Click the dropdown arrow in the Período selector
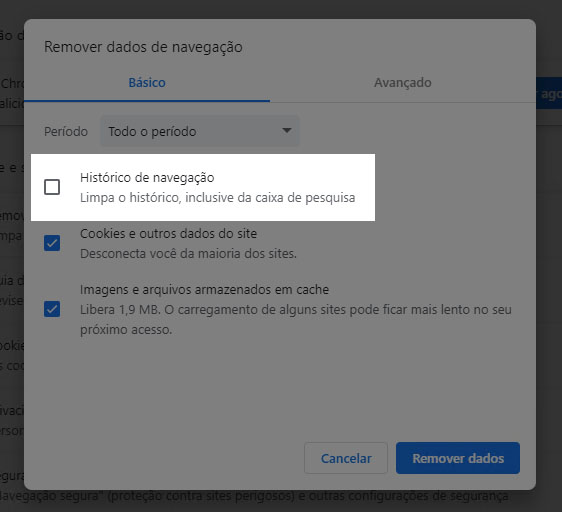The image size is (562, 512). pyautogui.click(x=287, y=131)
